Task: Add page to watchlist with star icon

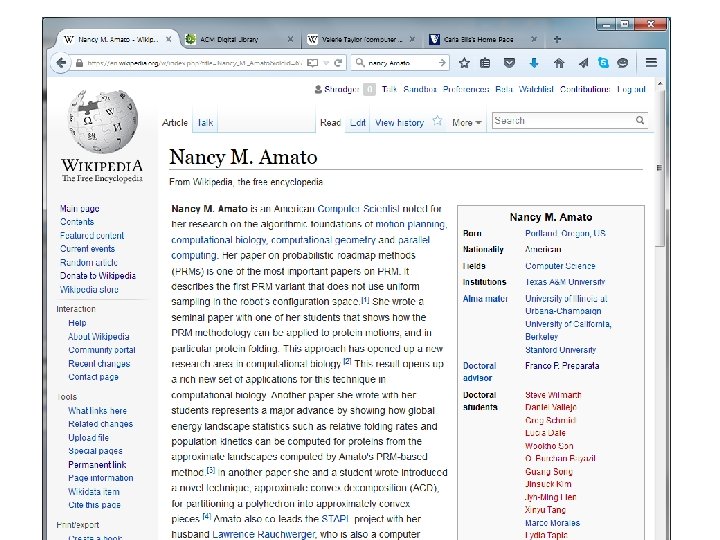Action: tap(437, 121)
